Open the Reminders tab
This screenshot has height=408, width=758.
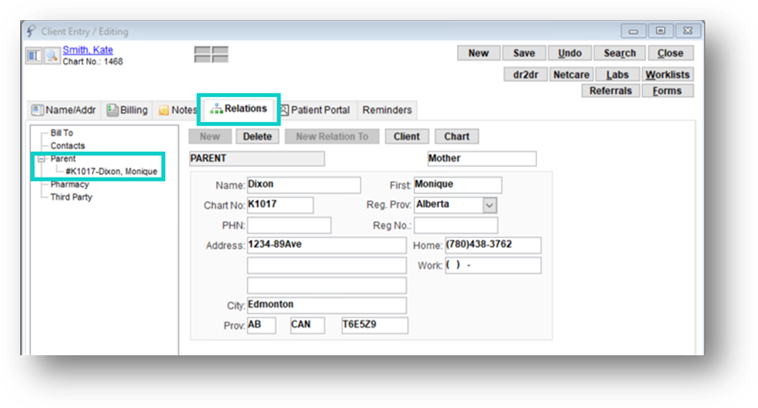(387, 110)
